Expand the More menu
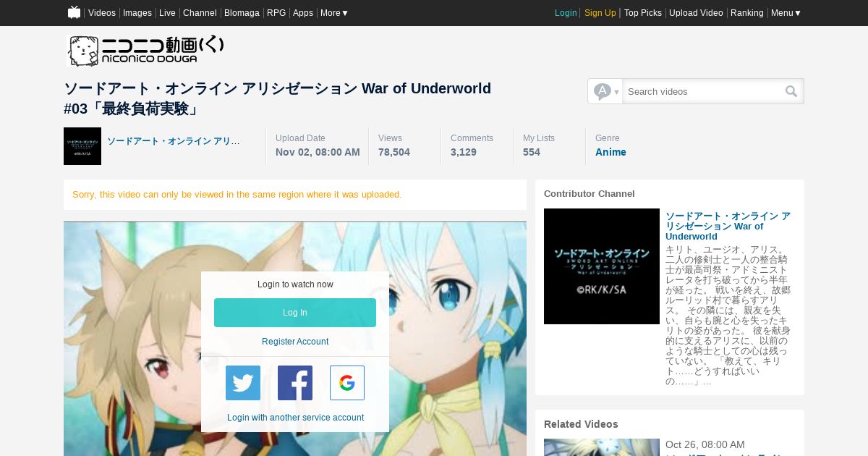This screenshot has height=456, width=868. tap(334, 13)
